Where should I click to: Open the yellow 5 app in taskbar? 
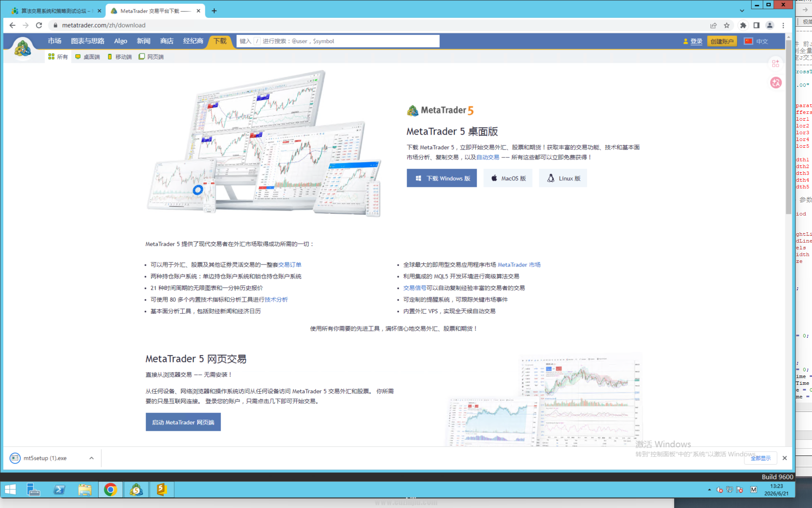click(162, 490)
